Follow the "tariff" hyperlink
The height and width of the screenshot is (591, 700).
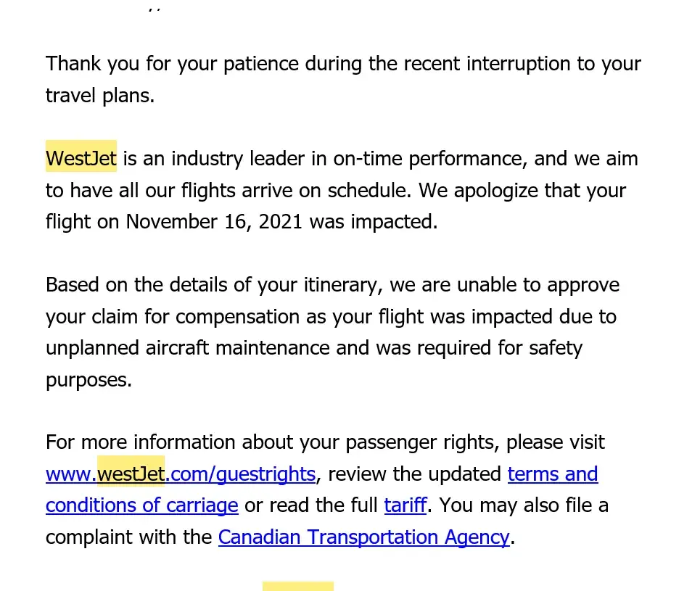coord(405,505)
